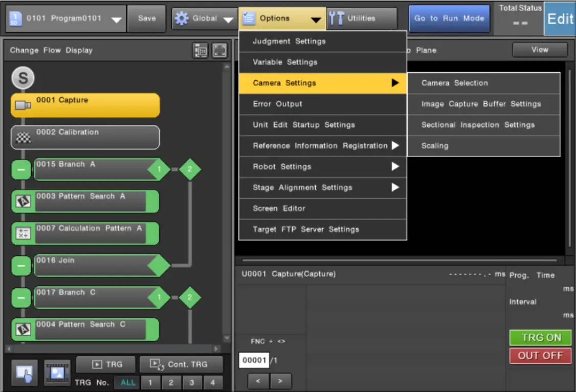
Task: Toggle the TRG ON button
Action: click(540, 338)
